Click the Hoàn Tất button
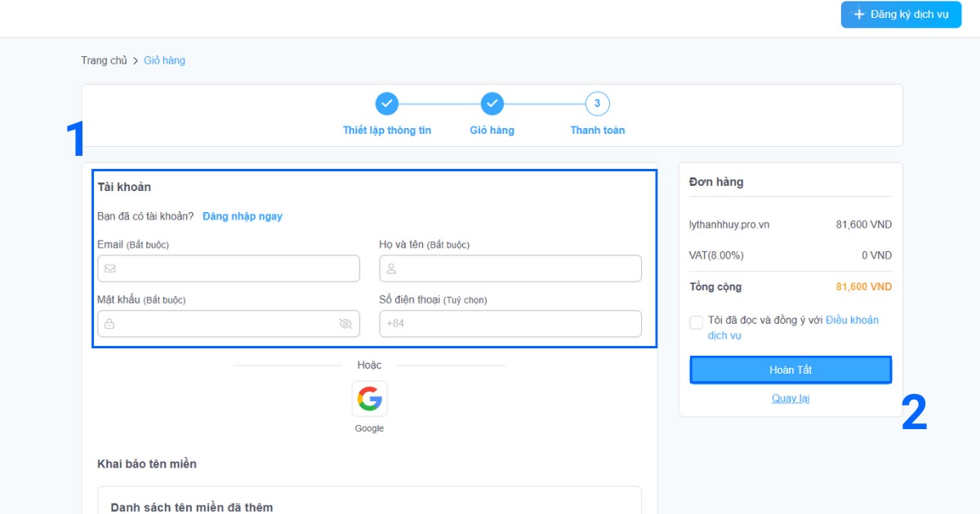Image resolution: width=980 pixels, height=514 pixels. [791, 370]
